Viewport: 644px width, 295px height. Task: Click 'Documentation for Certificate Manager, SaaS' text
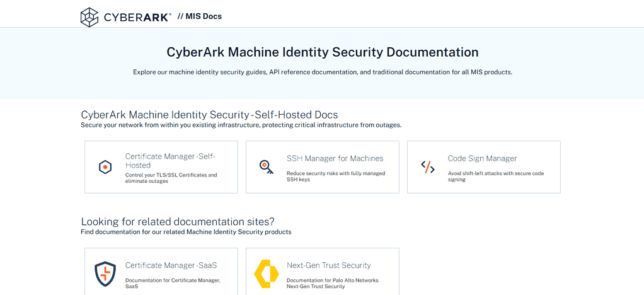pyautogui.click(x=173, y=284)
